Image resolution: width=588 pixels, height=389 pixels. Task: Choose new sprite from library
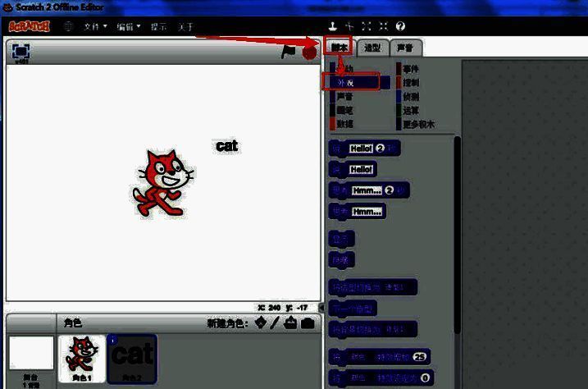coord(261,323)
